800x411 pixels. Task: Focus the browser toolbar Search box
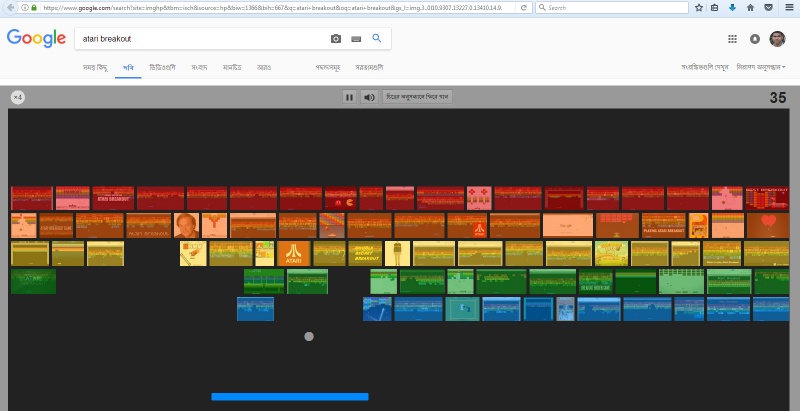click(612, 8)
